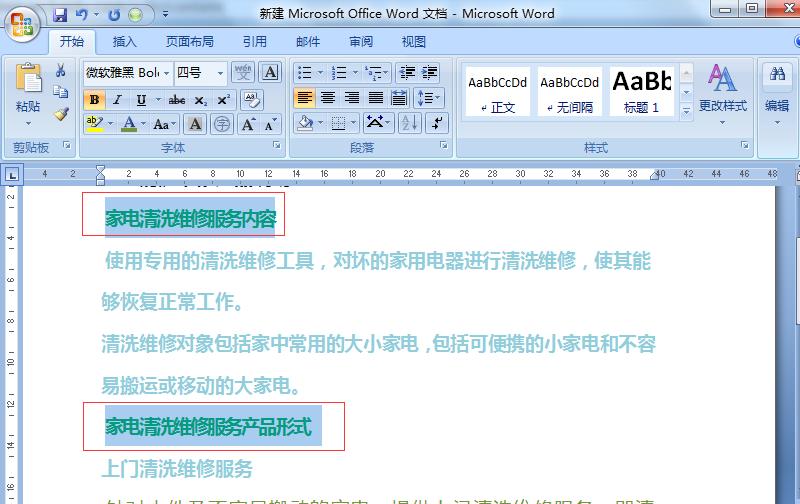Toggle bulleted list
Image resolution: width=800 pixels, height=504 pixels.
(x=305, y=73)
